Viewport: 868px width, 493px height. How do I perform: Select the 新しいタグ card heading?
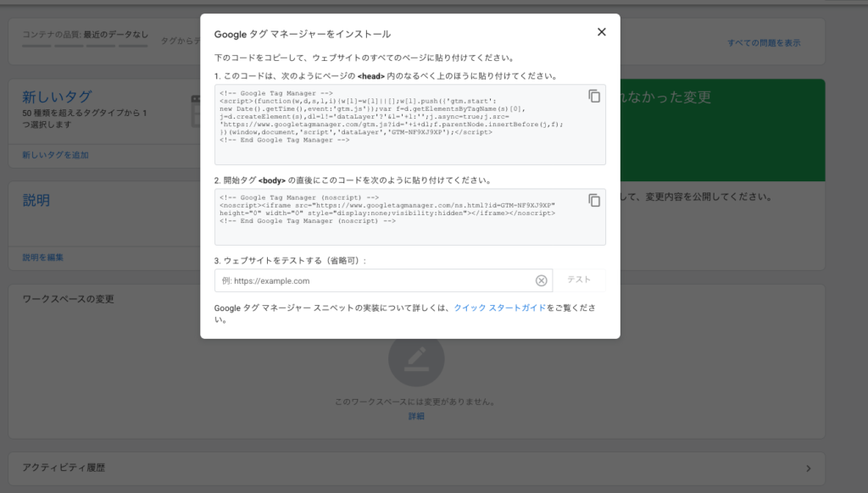[57, 97]
